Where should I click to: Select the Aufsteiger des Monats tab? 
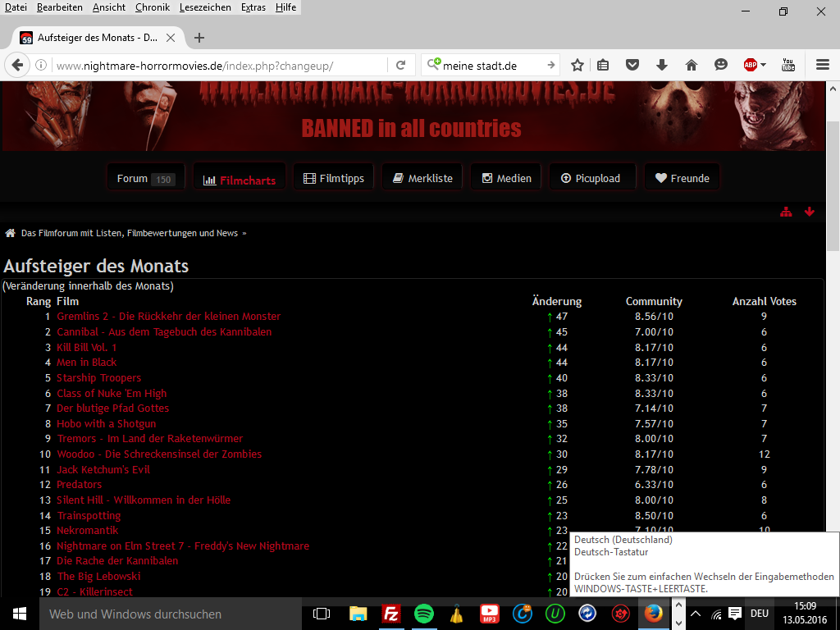point(98,38)
